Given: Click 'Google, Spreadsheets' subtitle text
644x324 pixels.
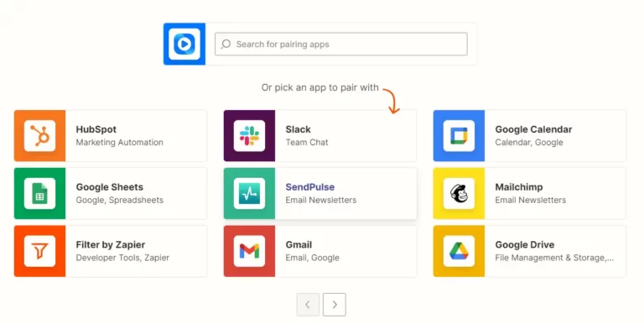Looking at the screenshot, I should pos(120,200).
